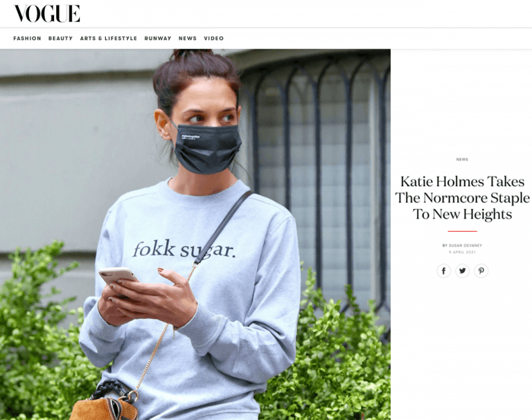532x420 pixels.
Task: Click the Katie Holmes article headline
Action: pyautogui.click(x=462, y=198)
